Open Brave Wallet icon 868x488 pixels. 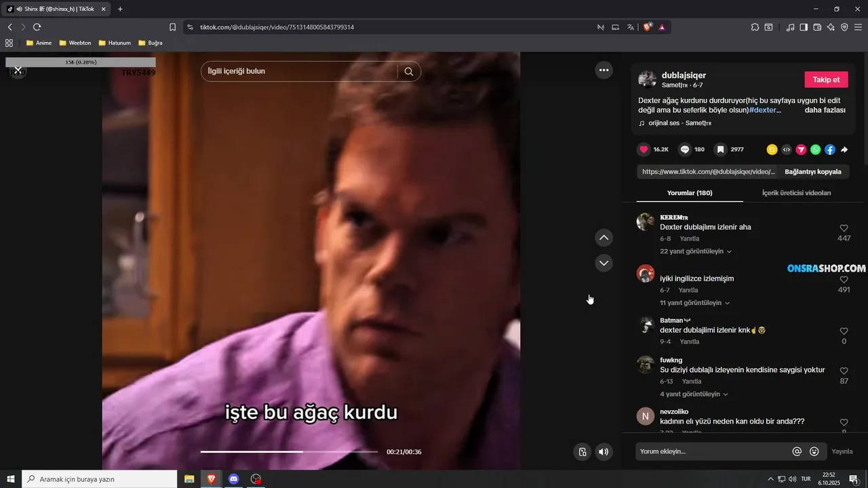pos(817,27)
